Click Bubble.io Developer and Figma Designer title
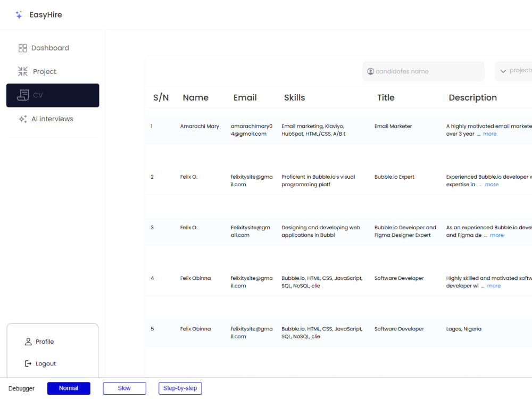The image size is (532, 399). pos(405,231)
